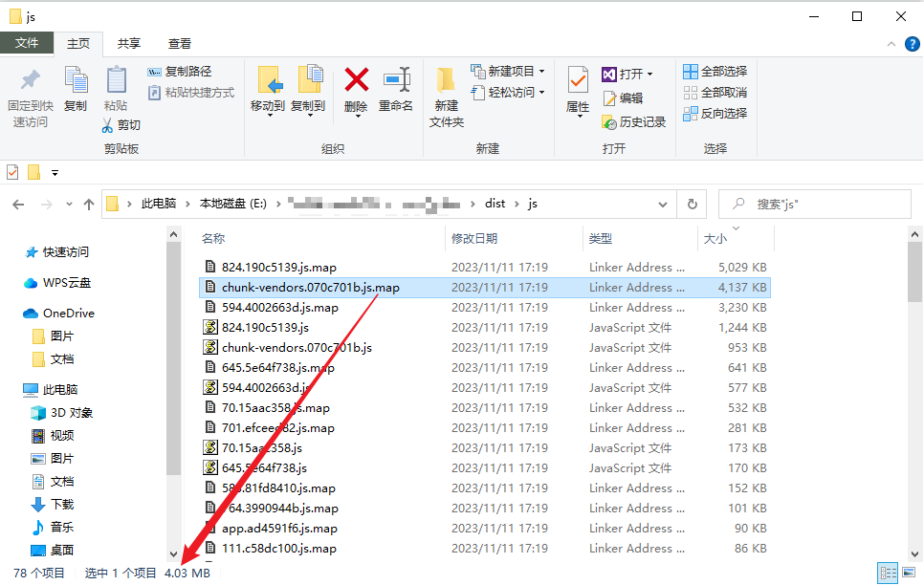The width and height of the screenshot is (924, 585).
Task: Open the View (查看) ribbon tab
Action: 179,43
